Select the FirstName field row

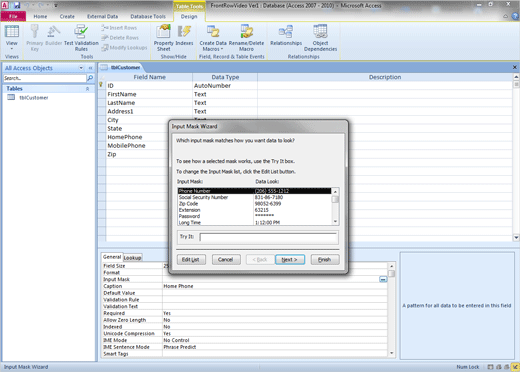pos(309,94)
